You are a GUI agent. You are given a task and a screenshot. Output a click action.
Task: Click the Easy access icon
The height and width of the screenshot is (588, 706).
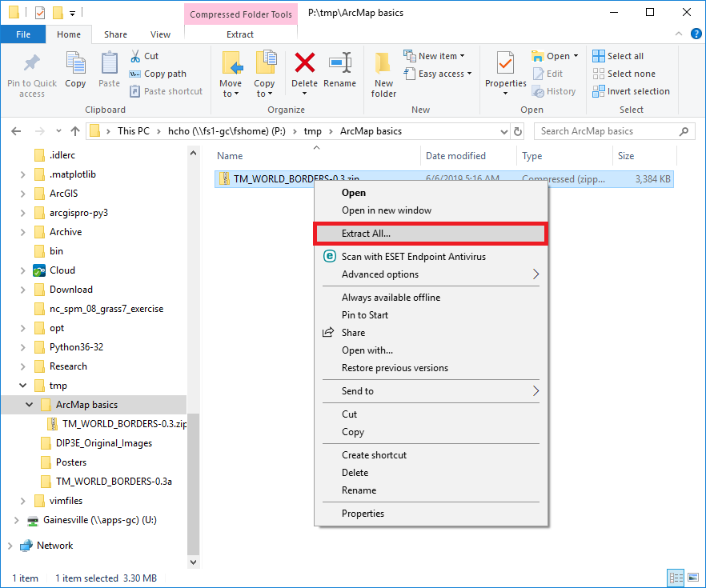(411, 74)
